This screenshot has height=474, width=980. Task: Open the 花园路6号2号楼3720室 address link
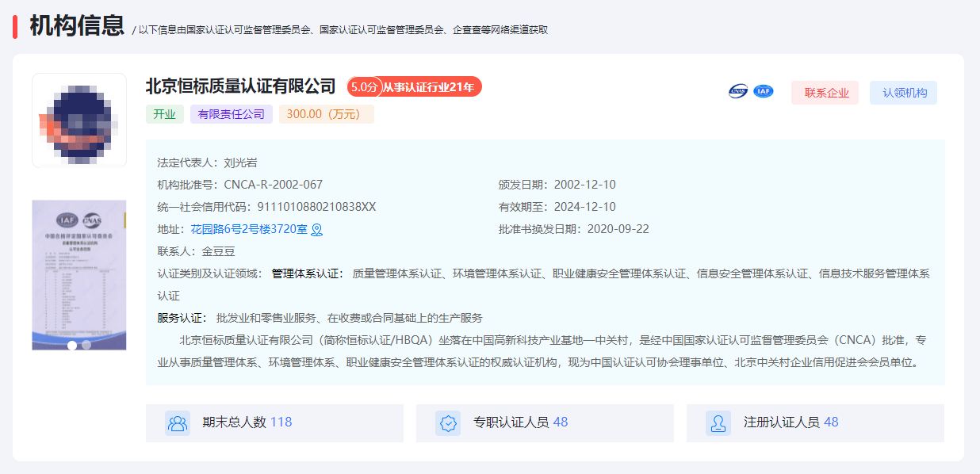249,229
